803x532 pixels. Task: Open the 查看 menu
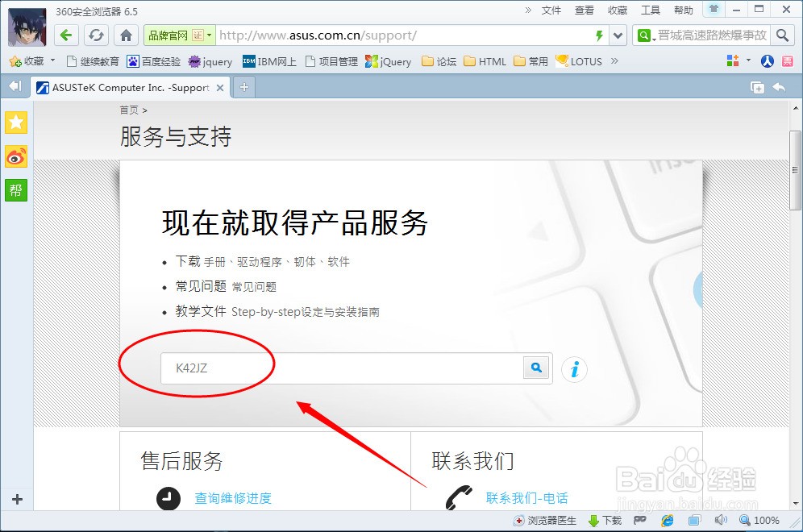[x=584, y=10]
